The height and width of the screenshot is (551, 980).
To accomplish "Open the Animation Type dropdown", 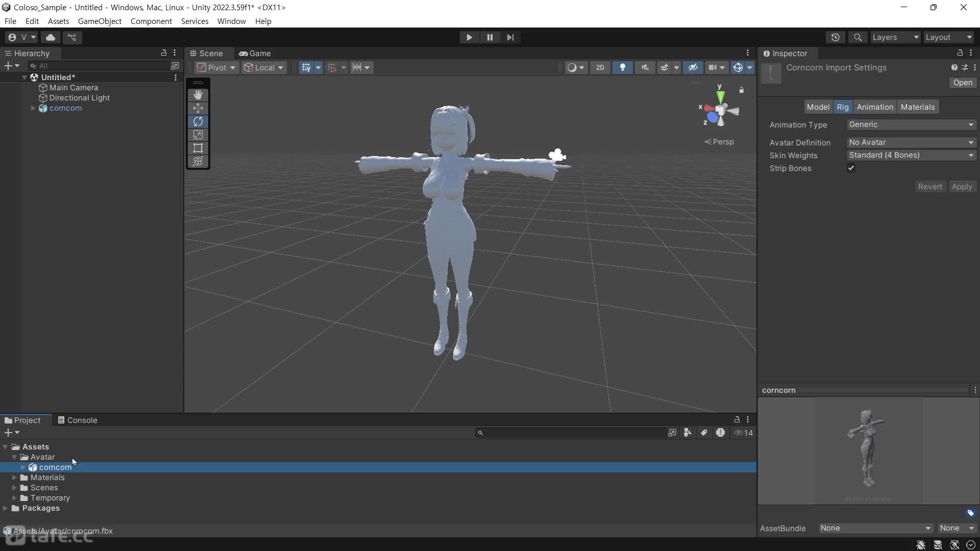I will pyautogui.click(x=911, y=124).
